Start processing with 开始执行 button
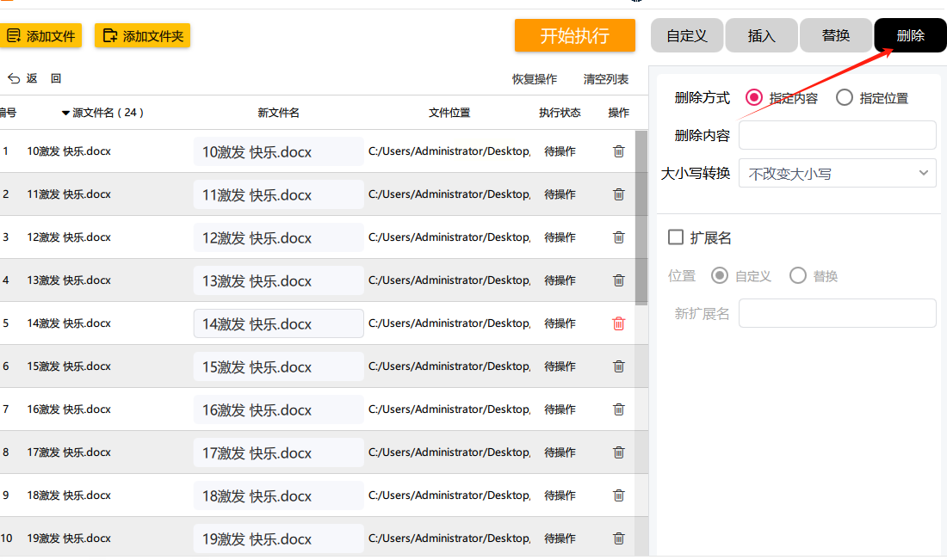Image resolution: width=947 pixels, height=560 pixels. click(574, 35)
